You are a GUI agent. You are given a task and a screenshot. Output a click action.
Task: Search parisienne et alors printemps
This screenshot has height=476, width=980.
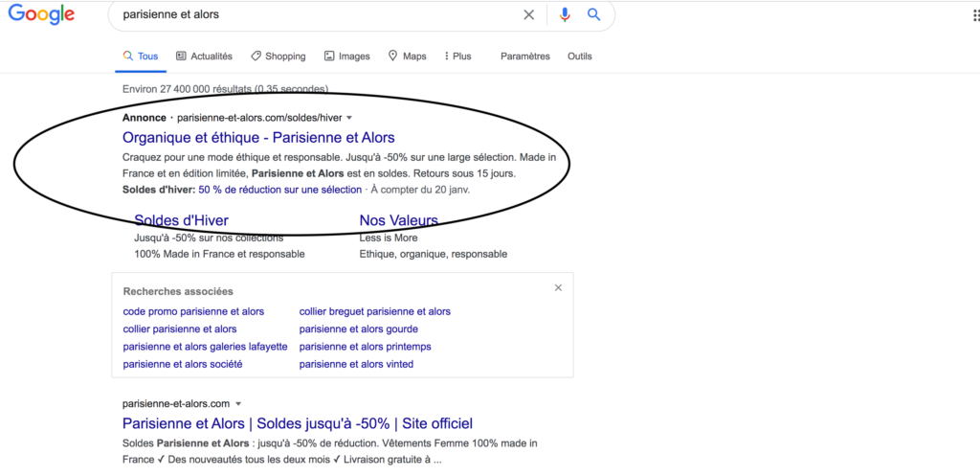[365, 347]
